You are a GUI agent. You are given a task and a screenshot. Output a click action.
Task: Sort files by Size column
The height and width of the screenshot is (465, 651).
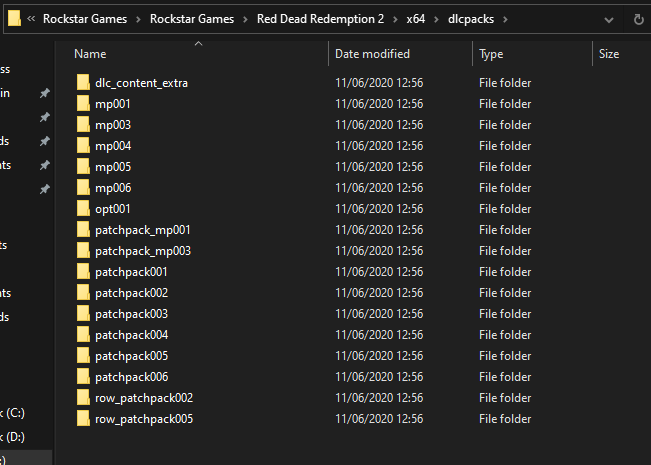(609, 54)
